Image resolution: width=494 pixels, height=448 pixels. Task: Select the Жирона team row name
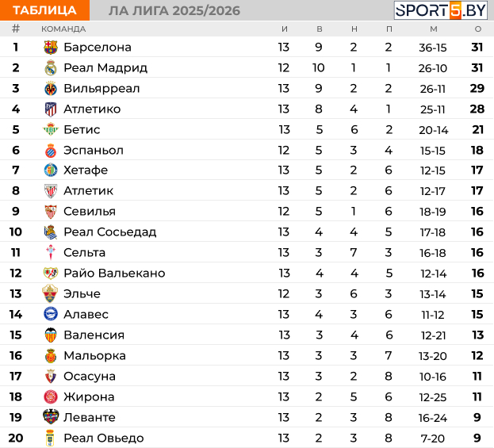(x=89, y=396)
